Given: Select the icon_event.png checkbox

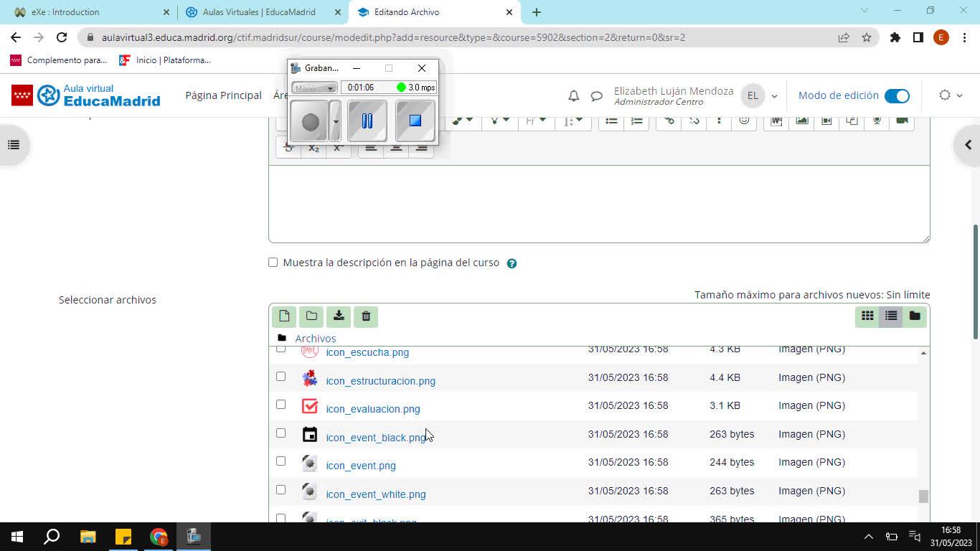Looking at the screenshot, I should 281,461.
